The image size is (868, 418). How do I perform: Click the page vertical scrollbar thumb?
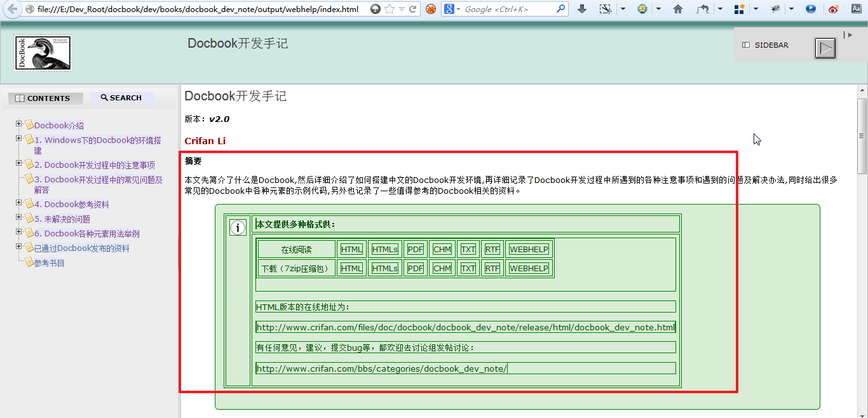[x=862, y=136]
